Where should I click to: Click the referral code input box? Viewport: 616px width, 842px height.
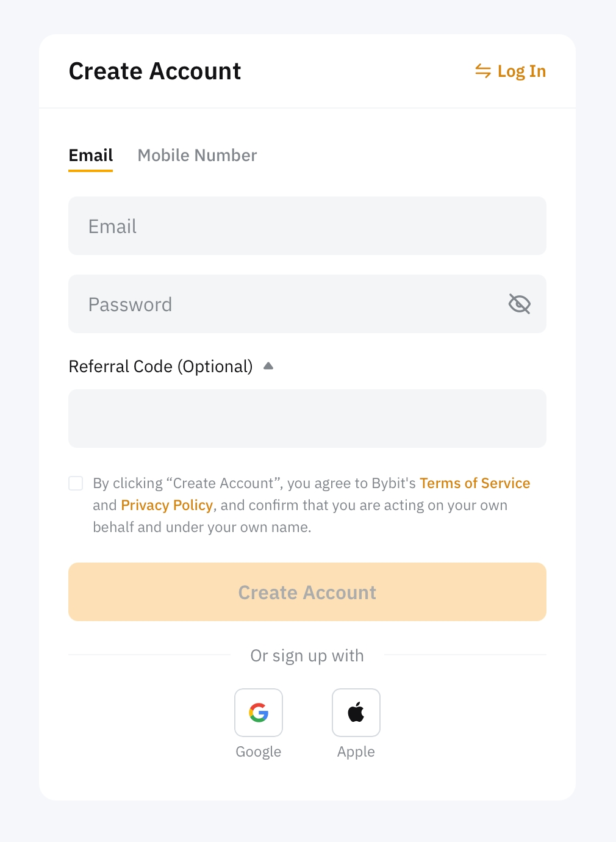[307, 419]
